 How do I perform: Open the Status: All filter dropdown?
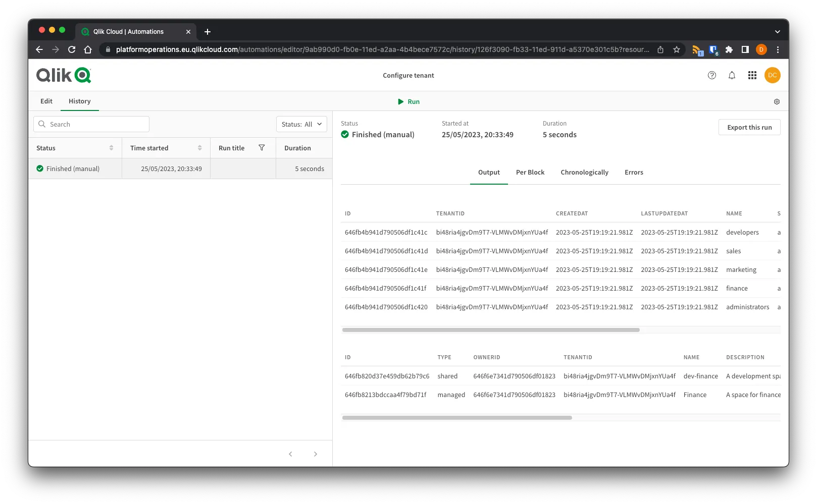pyautogui.click(x=301, y=124)
